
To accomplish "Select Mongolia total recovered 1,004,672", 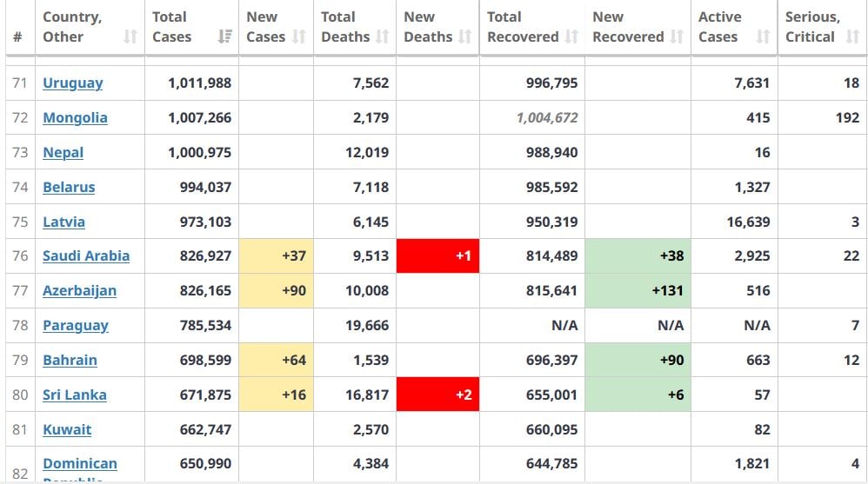I will (x=547, y=118).
